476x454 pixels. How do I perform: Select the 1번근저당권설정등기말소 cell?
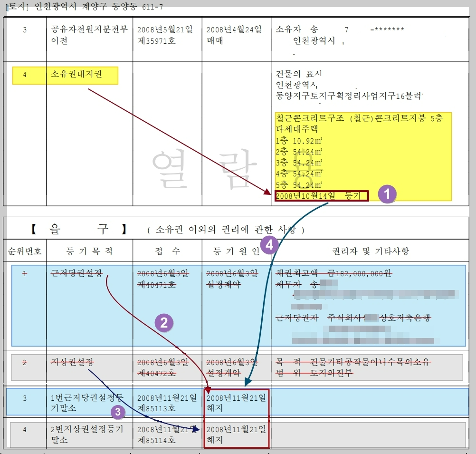87,403
